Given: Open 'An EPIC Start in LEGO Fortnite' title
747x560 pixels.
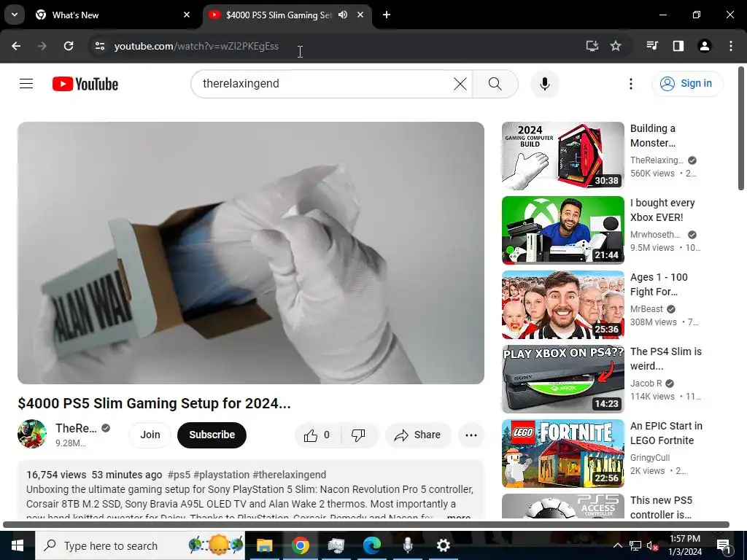Looking at the screenshot, I should point(666,433).
